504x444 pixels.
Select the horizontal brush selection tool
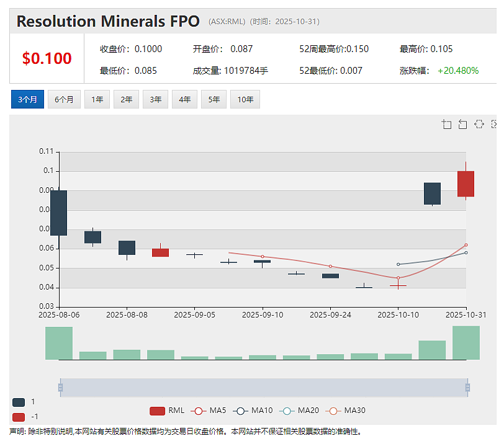(x=479, y=124)
